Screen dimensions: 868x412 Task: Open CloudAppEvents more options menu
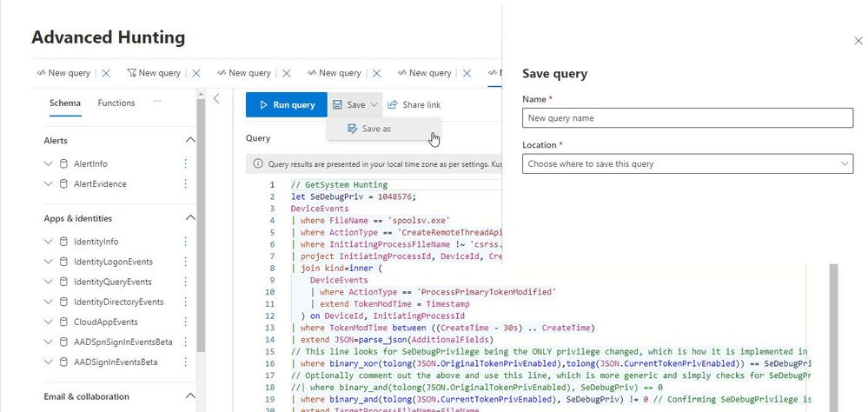tap(185, 322)
